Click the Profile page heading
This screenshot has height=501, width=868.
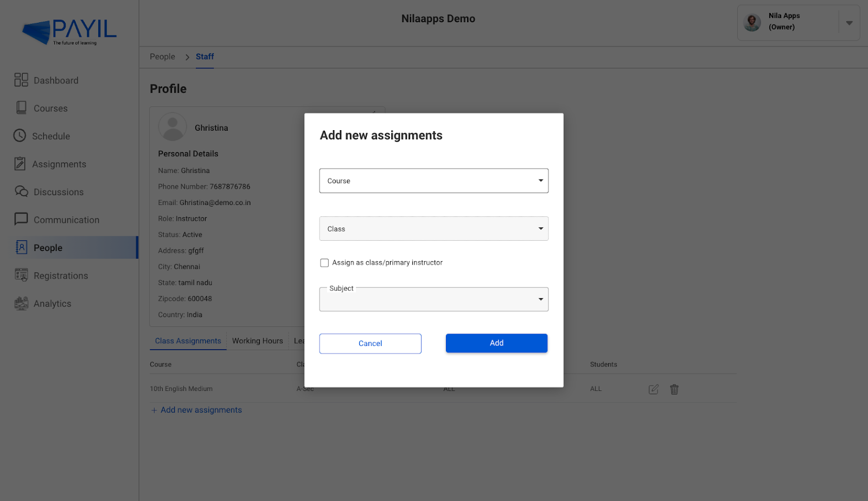click(168, 89)
